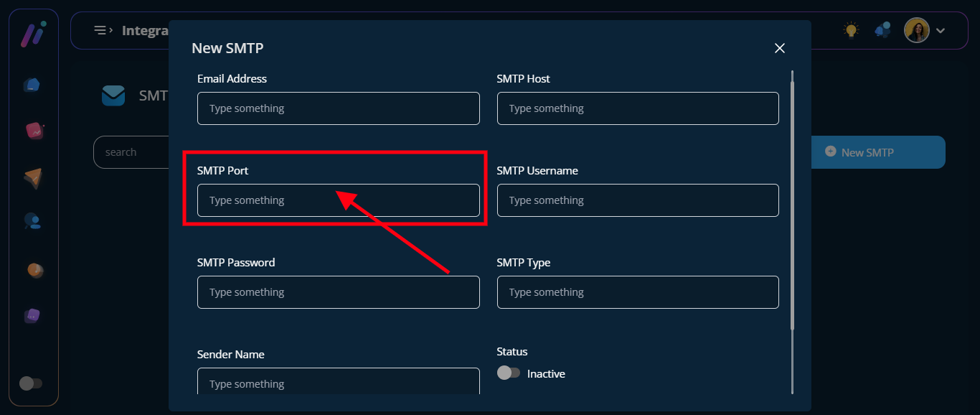Screen dimensions: 980x415
Task: Click the SMTP Port input field
Action: click(338, 200)
